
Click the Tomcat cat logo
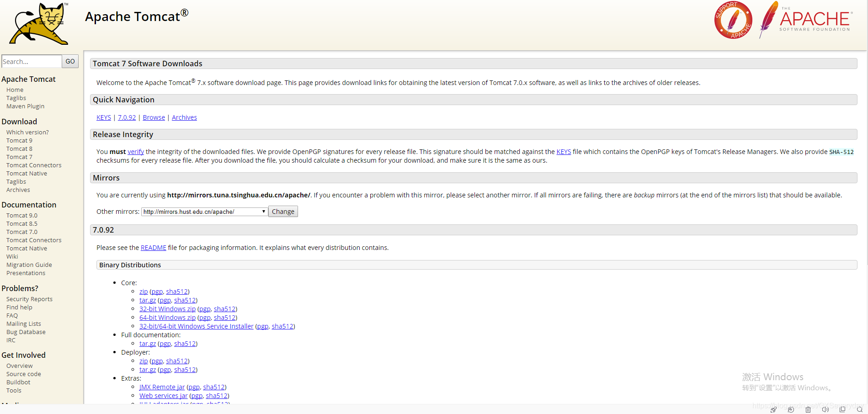coord(39,24)
